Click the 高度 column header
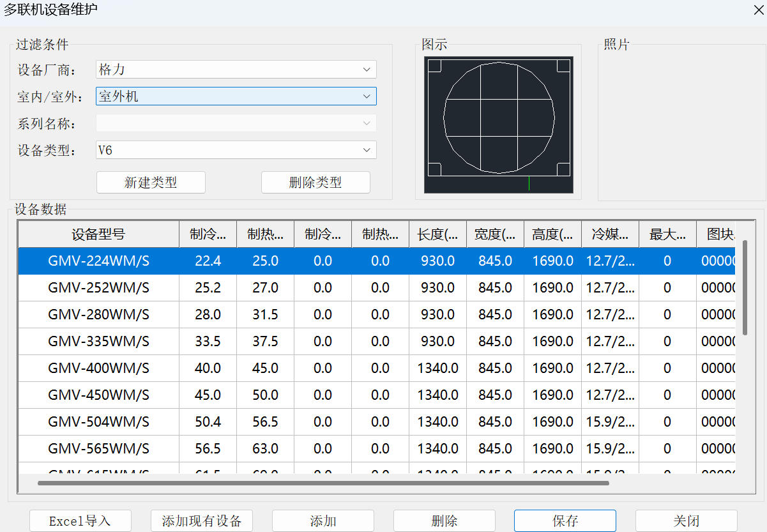767x532 pixels. (x=552, y=234)
